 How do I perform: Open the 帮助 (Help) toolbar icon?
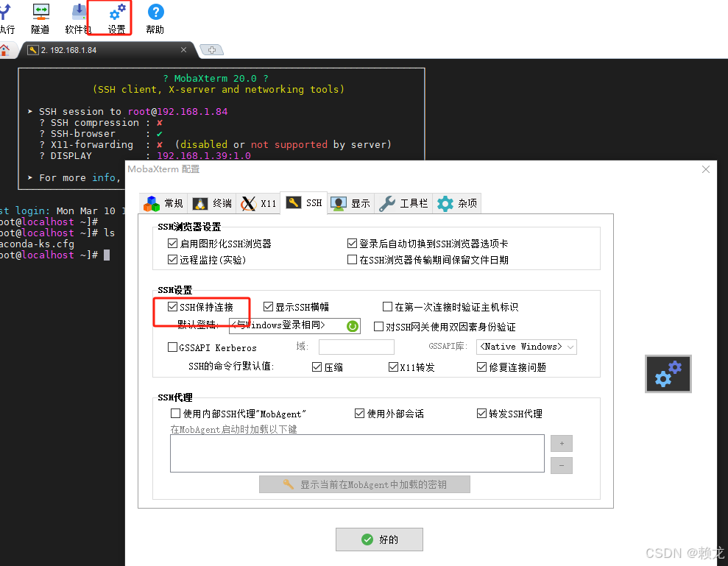coord(155,18)
